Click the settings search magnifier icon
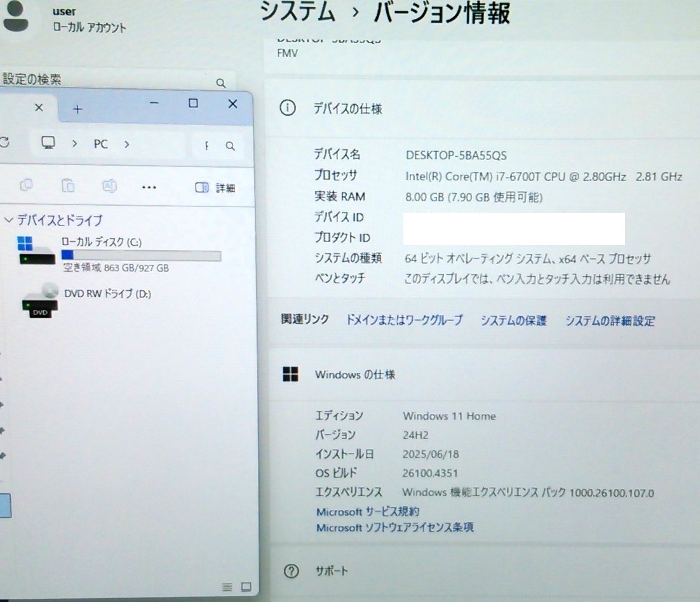This screenshot has width=700, height=602. [220, 83]
